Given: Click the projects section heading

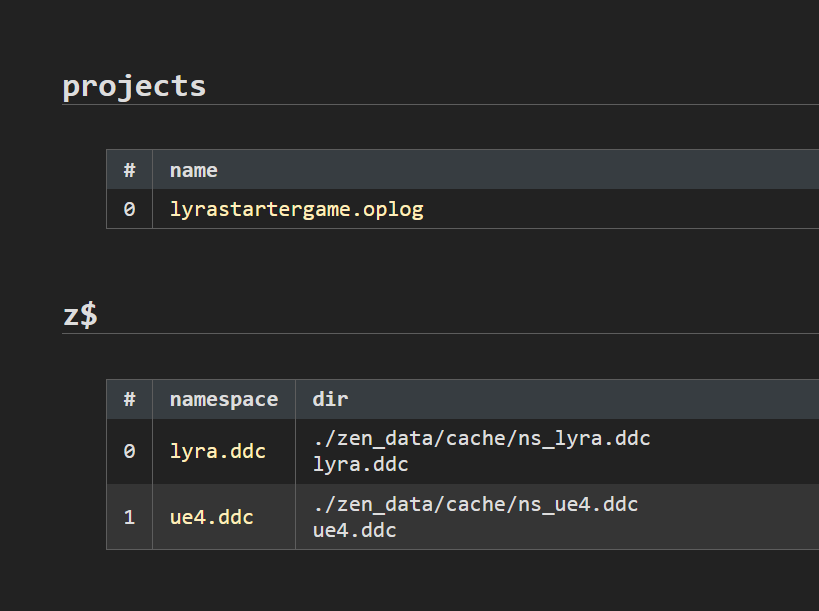Looking at the screenshot, I should [x=134, y=86].
